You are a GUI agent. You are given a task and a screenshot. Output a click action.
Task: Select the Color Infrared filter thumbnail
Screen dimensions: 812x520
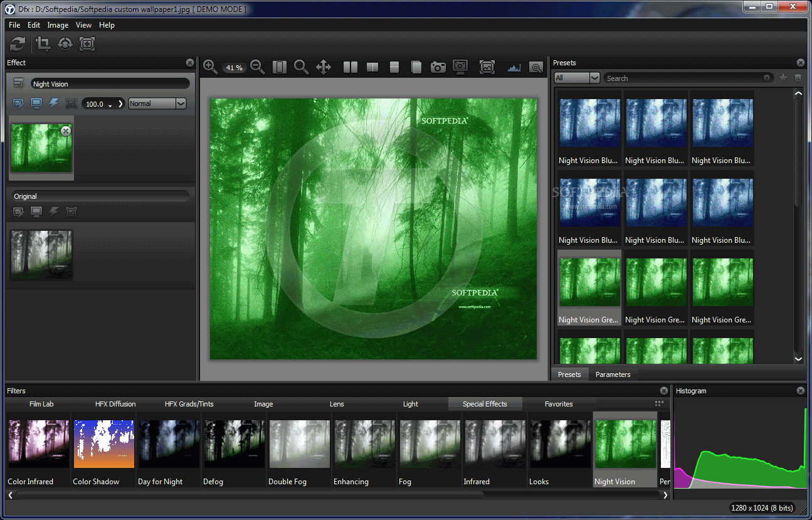click(x=38, y=449)
